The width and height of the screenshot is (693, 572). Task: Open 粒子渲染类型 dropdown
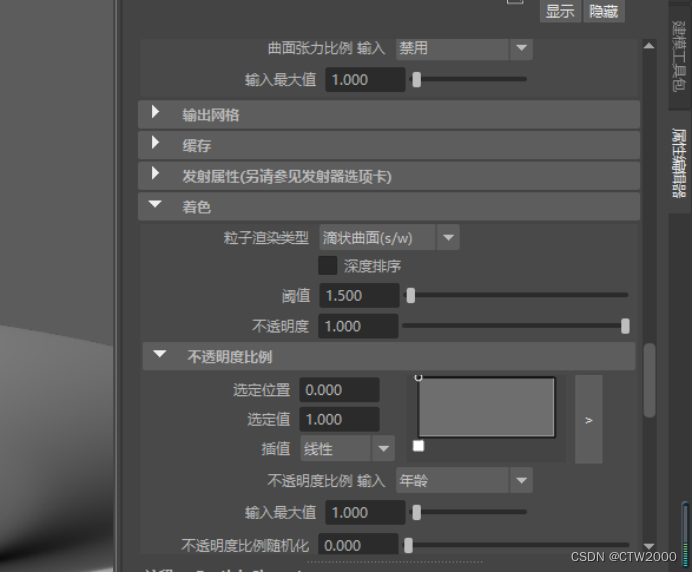(389, 238)
